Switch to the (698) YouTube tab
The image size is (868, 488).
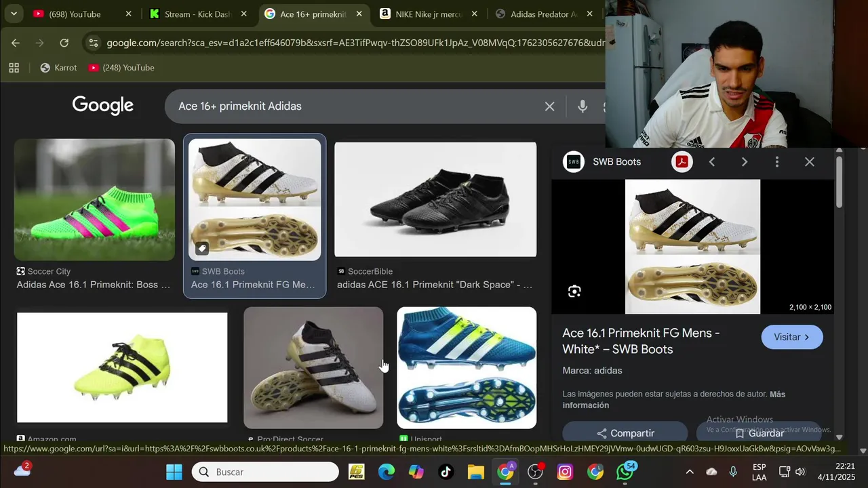tap(75, 14)
